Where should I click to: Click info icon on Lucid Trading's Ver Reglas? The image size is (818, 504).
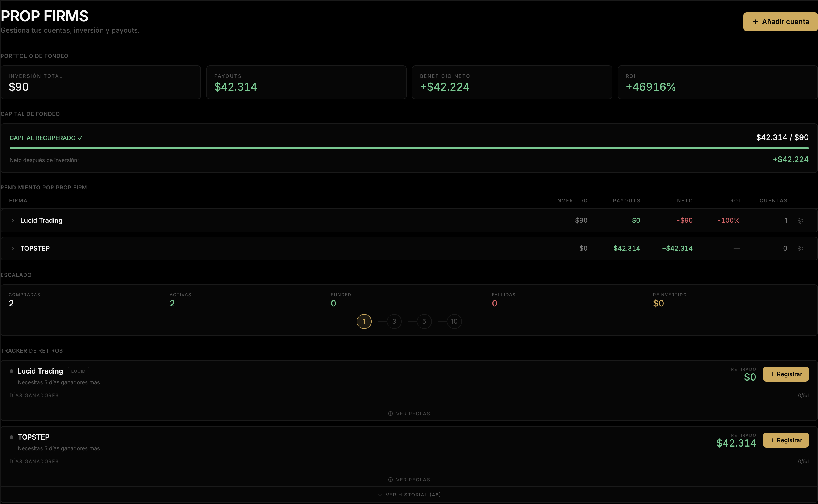pos(390,414)
